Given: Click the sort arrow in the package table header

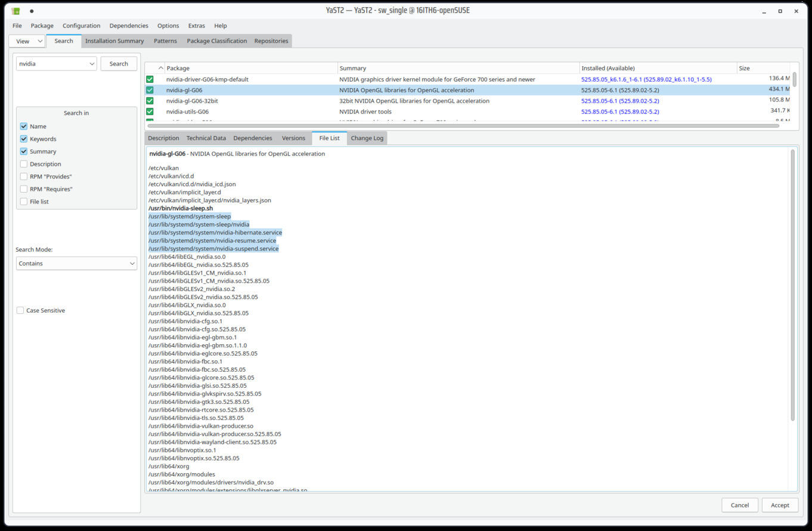Looking at the screenshot, I should pos(160,68).
